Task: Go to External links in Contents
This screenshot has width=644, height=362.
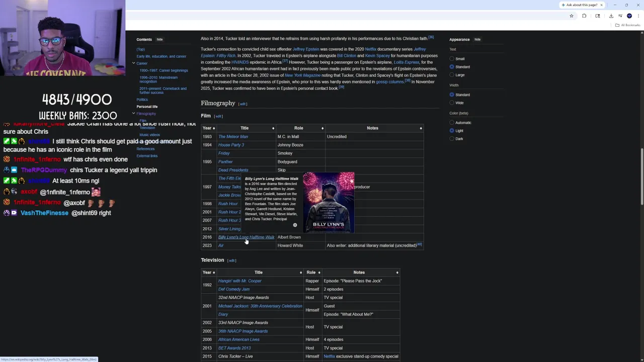Action: click(x=147, y=156)
